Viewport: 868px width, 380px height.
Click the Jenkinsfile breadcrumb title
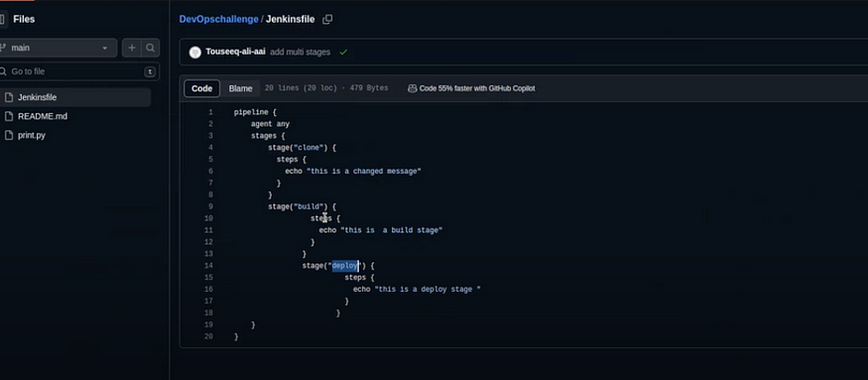coord(290,20)
